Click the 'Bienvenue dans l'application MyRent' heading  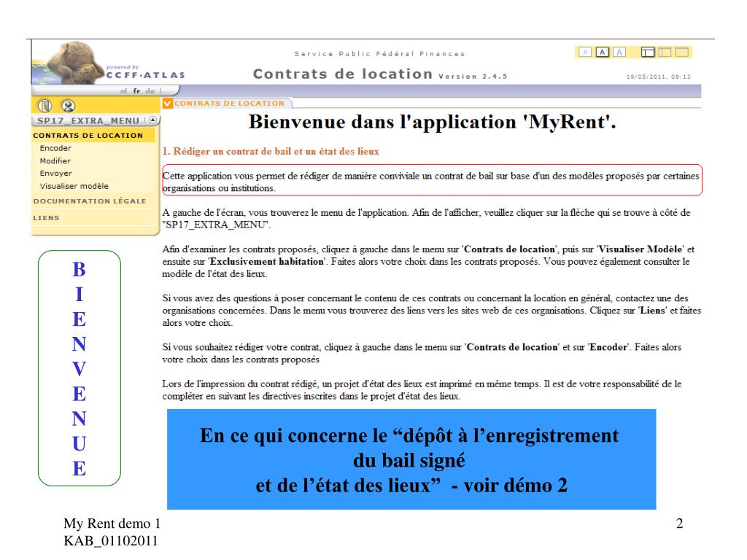click(x=432, y=122)
